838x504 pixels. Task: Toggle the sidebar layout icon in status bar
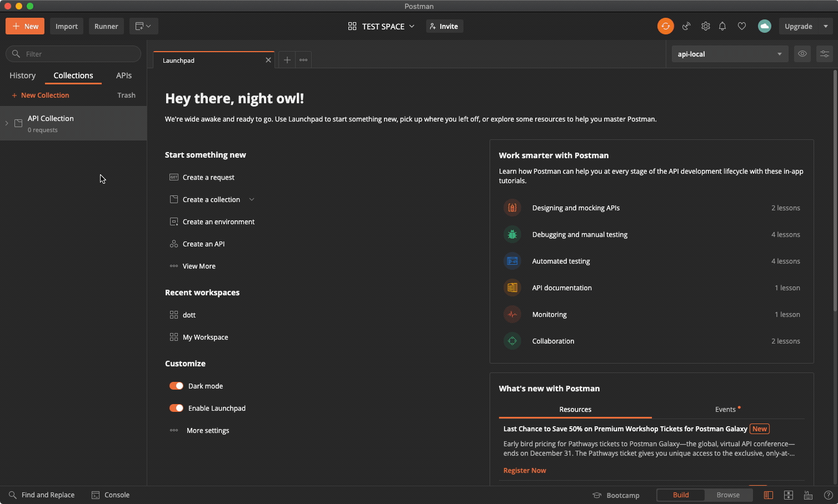click(x=768, y=495)
